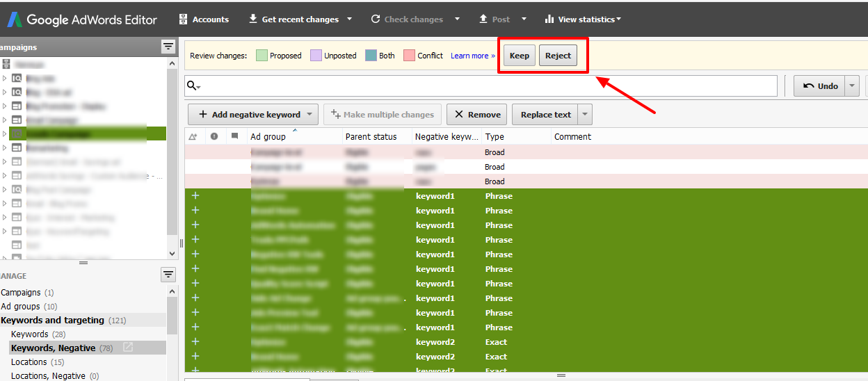Click the Keep button

coord(519,56)
